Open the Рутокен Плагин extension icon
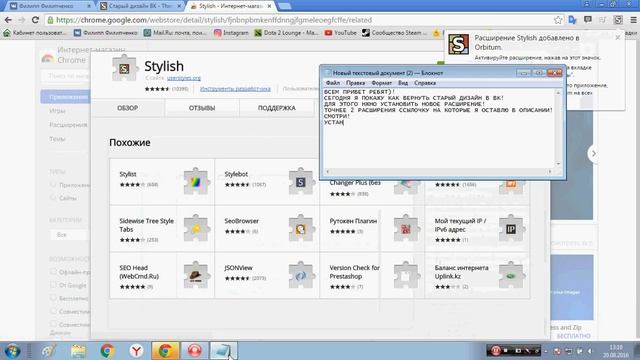The width and height of the screenshot is (640, 360). point(406,228)
